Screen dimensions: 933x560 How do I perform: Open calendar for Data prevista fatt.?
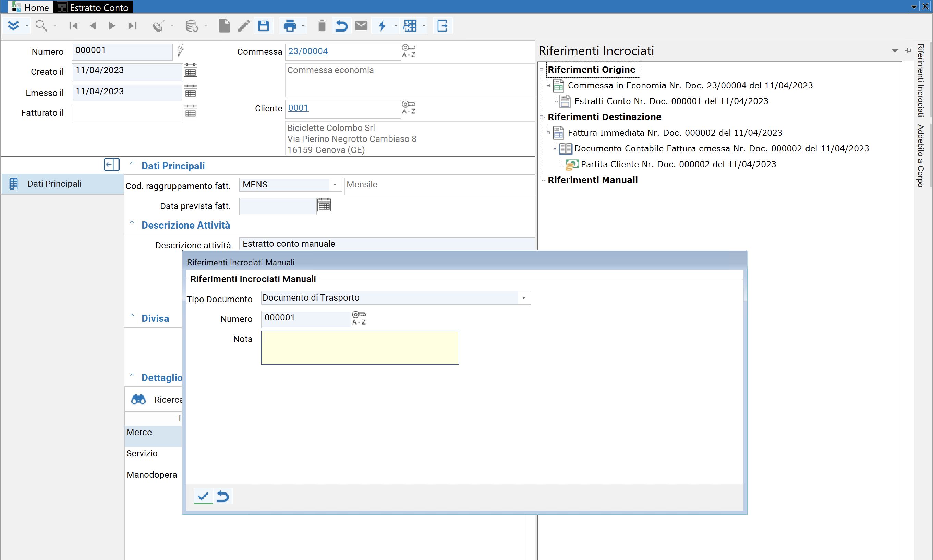tap(324, 205)
